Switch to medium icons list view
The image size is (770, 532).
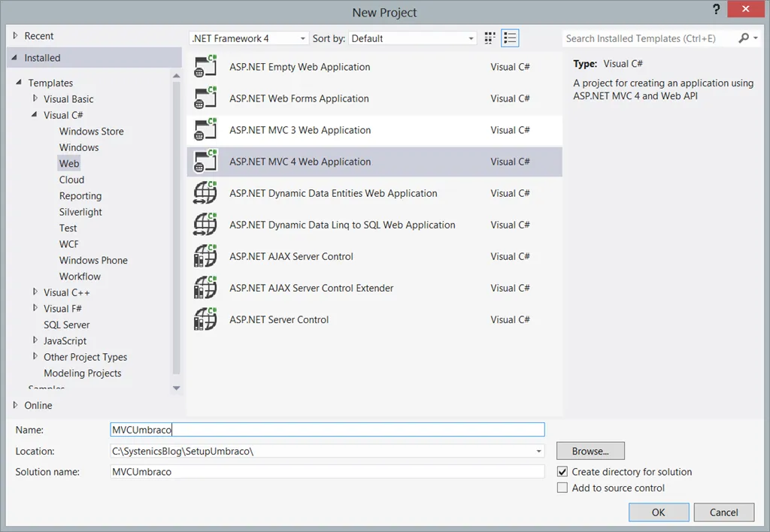tap(511, 38)
